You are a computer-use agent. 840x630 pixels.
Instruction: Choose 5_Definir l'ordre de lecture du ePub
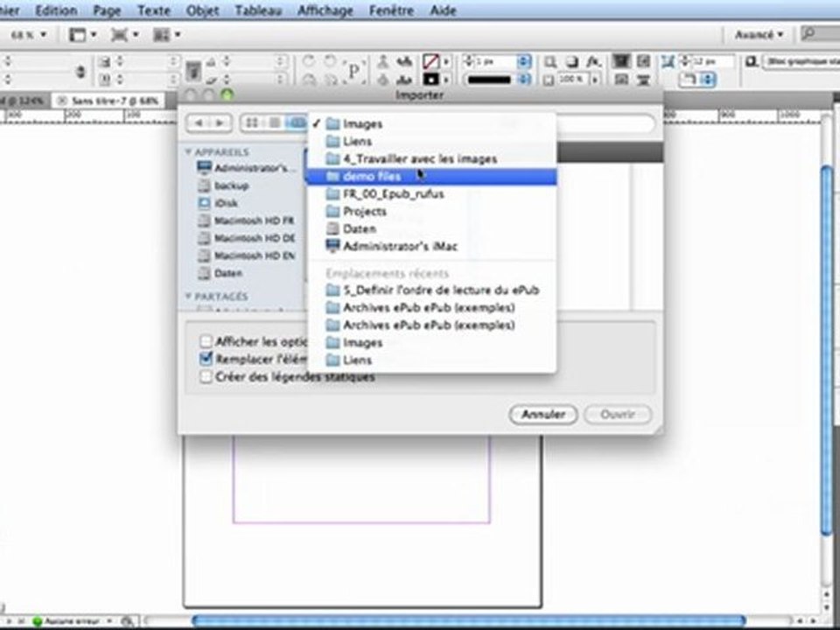click(431, 290)
